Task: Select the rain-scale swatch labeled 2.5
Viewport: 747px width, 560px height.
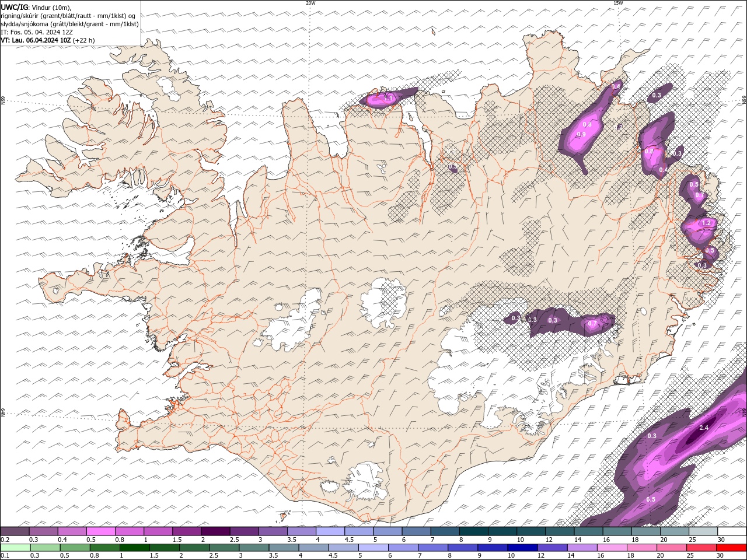Action: point(224,548)
